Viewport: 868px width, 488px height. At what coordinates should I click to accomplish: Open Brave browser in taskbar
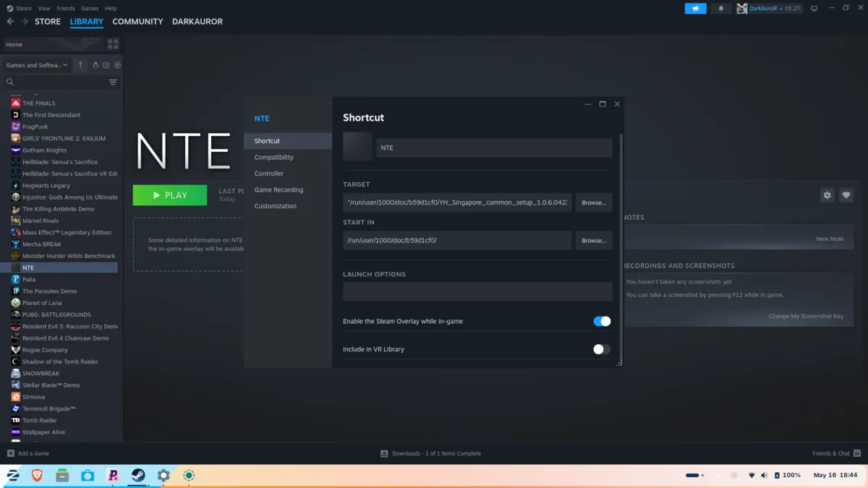pos(37,475)
